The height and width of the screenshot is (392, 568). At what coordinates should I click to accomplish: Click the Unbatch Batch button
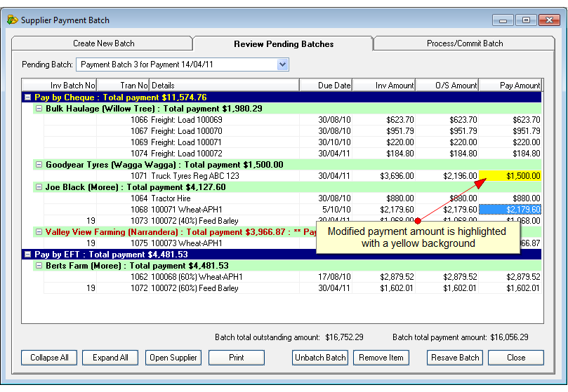coord(320,358)
